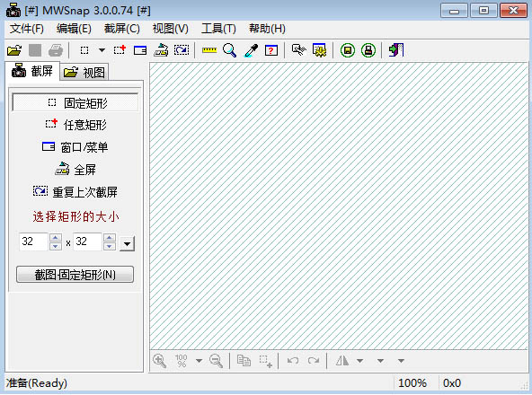Click the printer icon in toolbar

coord(56,50)
